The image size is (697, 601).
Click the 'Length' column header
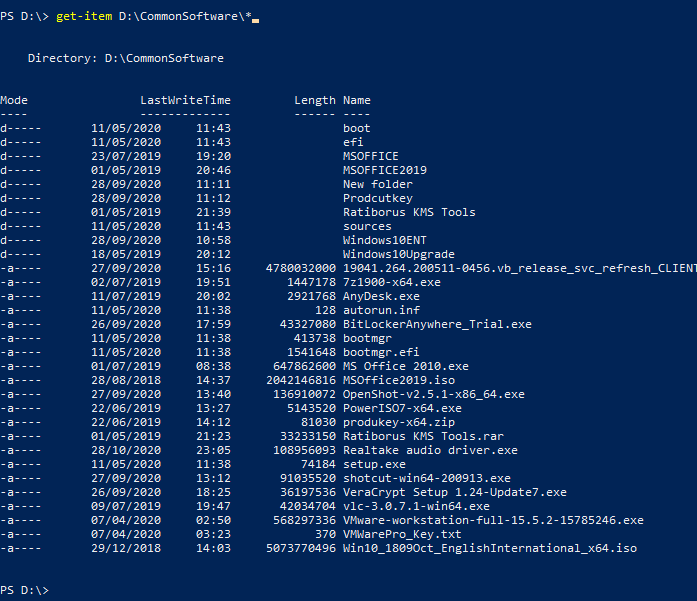315,100
